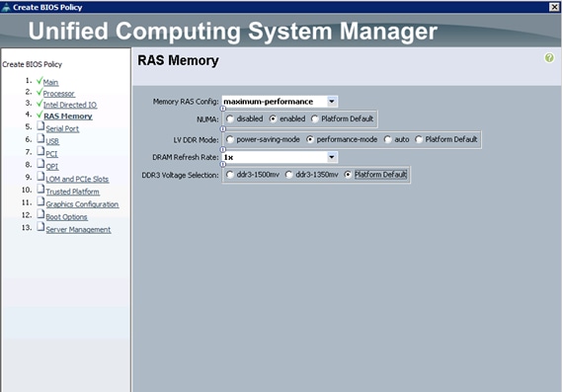Image resolution: width=562 pixels, height=392 pixels.
Task: Open the Trusted Platform step
Action: [x=72, y=192]
